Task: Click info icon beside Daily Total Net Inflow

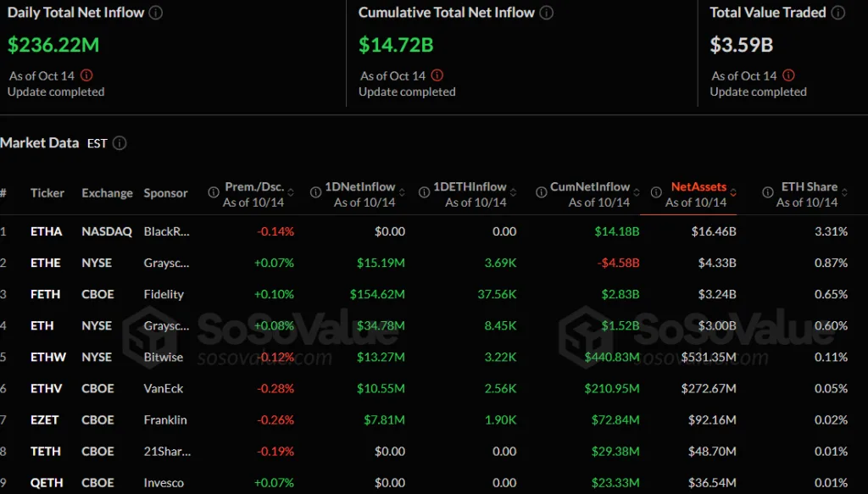Action: (x=156, y=13)
